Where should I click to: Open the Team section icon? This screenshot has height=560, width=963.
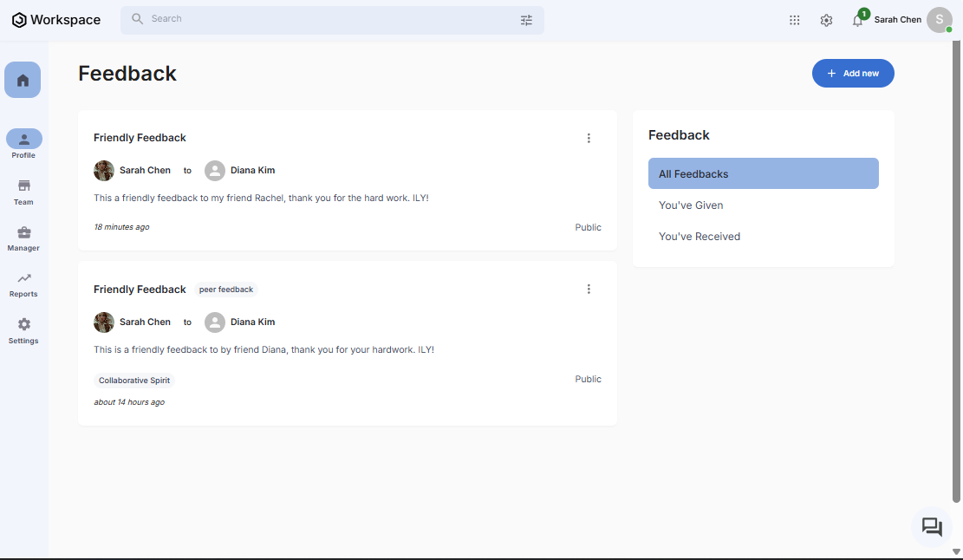point(23,186)
